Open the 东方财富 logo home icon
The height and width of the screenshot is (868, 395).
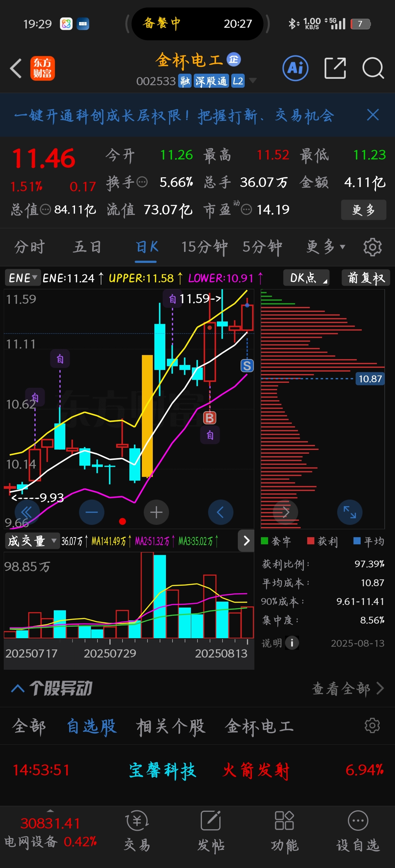pos(42,68)
